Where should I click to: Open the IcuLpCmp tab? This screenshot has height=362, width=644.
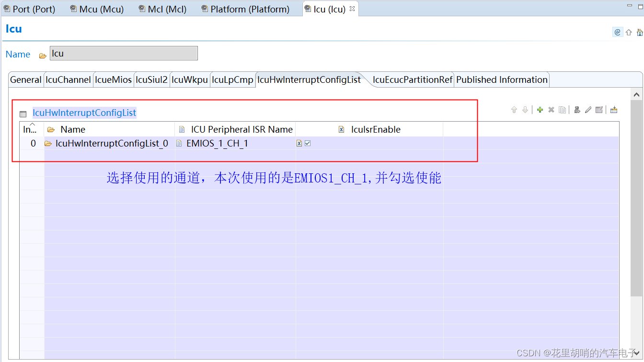tap(232, 80)
